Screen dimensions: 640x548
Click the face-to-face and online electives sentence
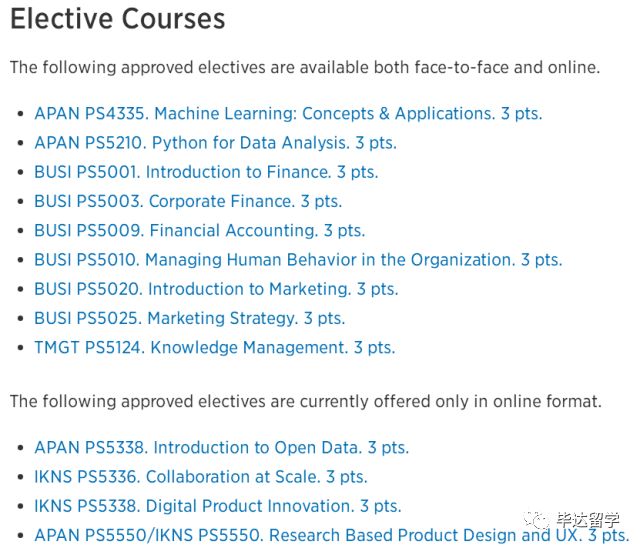pos(305,67)
